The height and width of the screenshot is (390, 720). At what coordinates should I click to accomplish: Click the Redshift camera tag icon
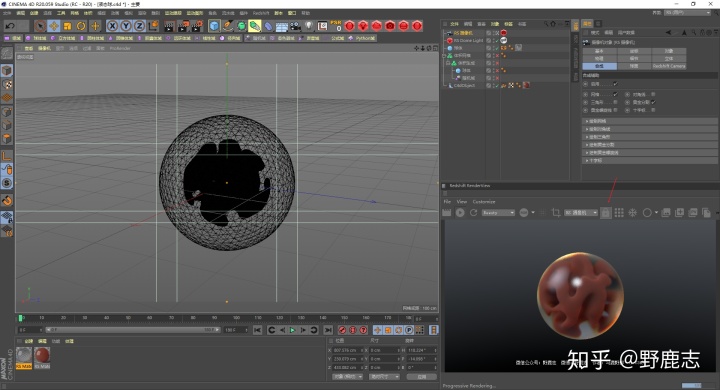click(x=504, y=33)
